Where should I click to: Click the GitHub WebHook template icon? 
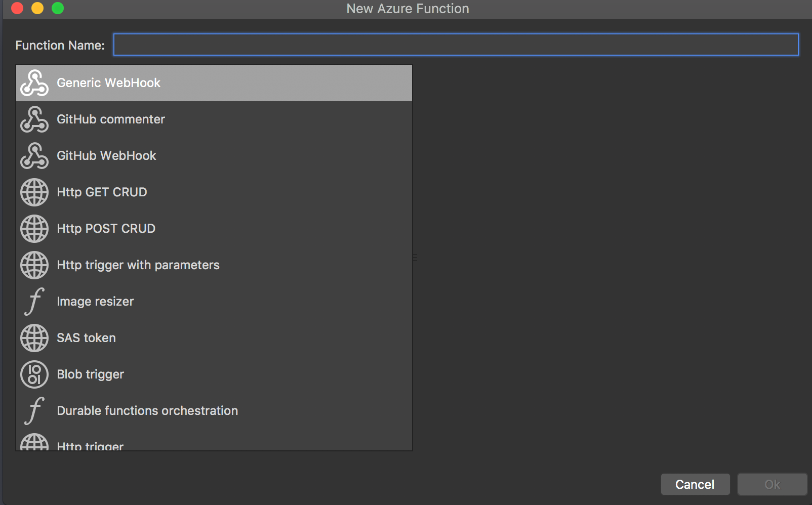tap(34, 156)
